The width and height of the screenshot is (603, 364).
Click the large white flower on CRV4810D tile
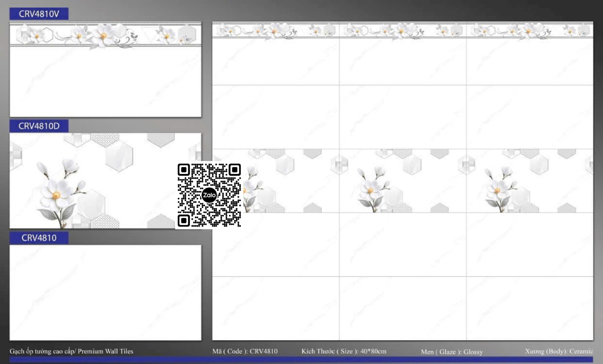(56, 195)
